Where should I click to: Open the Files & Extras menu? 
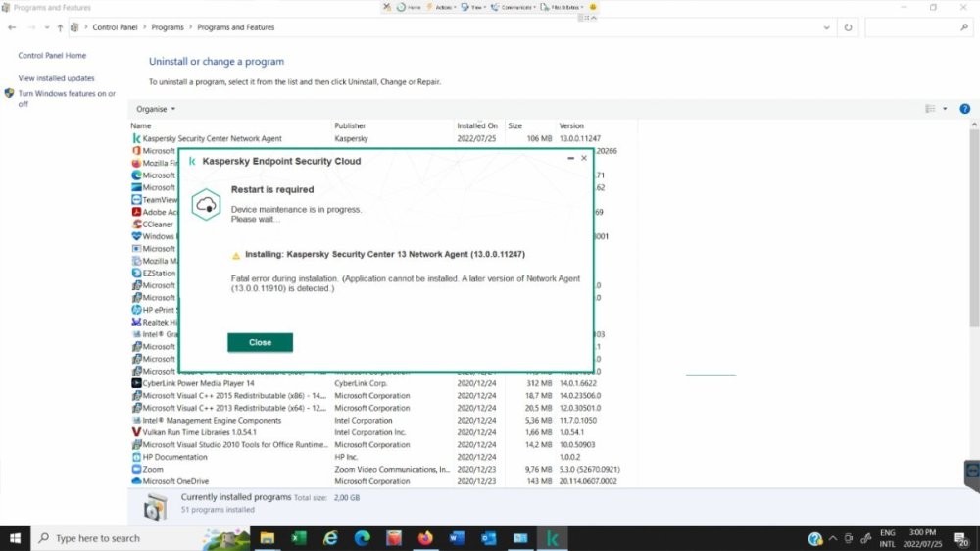click(562, 7)
